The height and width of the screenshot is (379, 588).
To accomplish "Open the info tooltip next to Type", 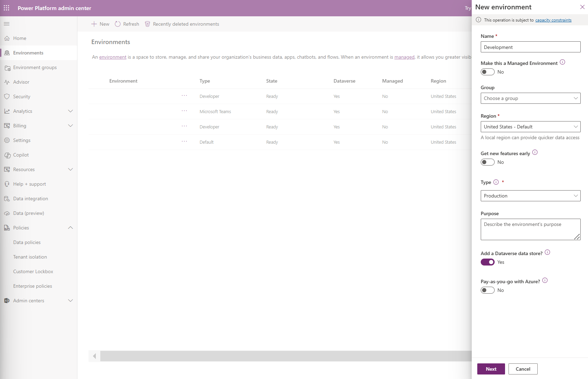I will [x=496, y=182].
